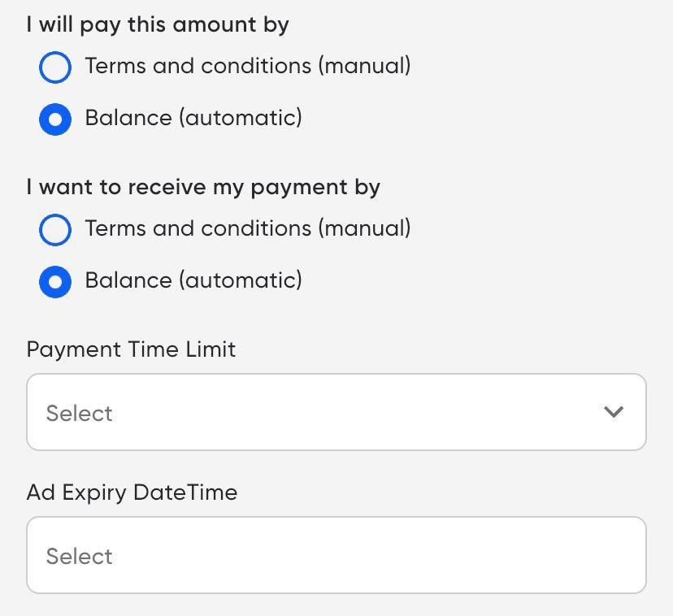Image resolution: width=673 pixels, height=616 pixels.
Task: Click "Select" placeholder in Payment Time Limit
Action: (x=79, y=413)
